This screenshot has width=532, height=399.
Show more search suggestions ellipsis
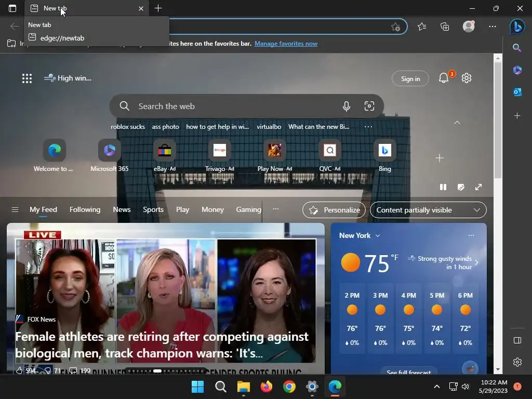[368, 127]
